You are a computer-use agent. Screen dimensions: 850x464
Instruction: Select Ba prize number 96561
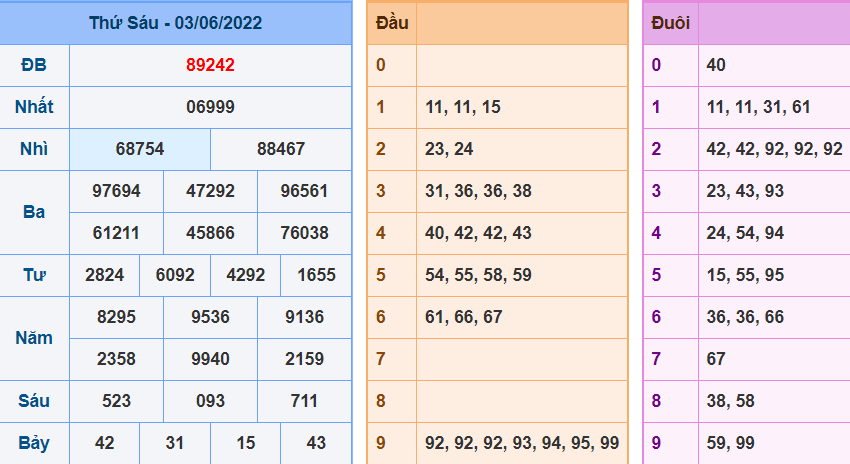tap(304, 191)
